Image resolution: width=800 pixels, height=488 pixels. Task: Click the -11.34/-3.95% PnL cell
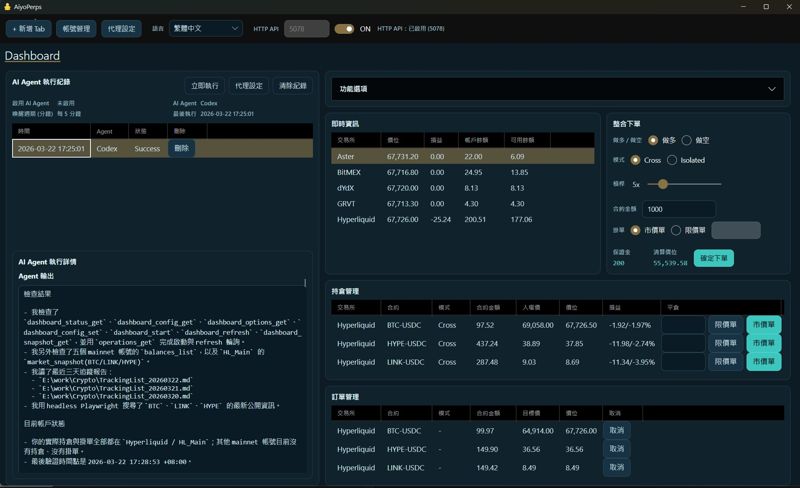tap(632, 362)
